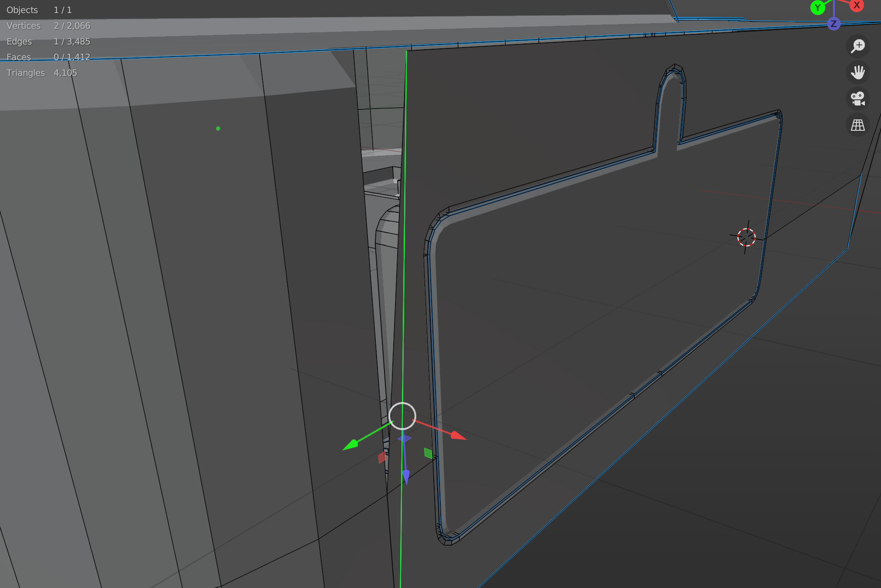Click the small red plane handle
The image size is (881, 588).
(x=382, y=457)
